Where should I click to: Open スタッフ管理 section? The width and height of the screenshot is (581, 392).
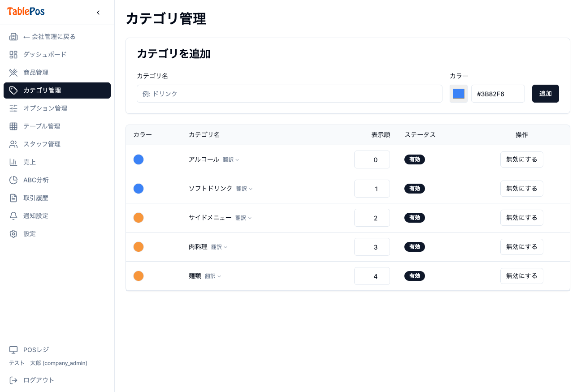57,144
